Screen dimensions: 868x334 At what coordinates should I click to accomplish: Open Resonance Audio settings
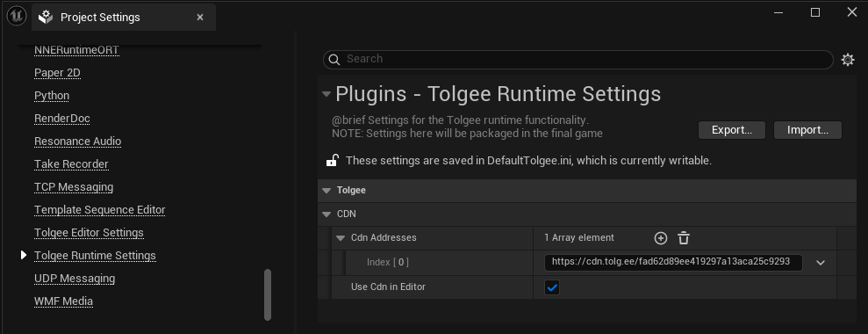[77, 141]
